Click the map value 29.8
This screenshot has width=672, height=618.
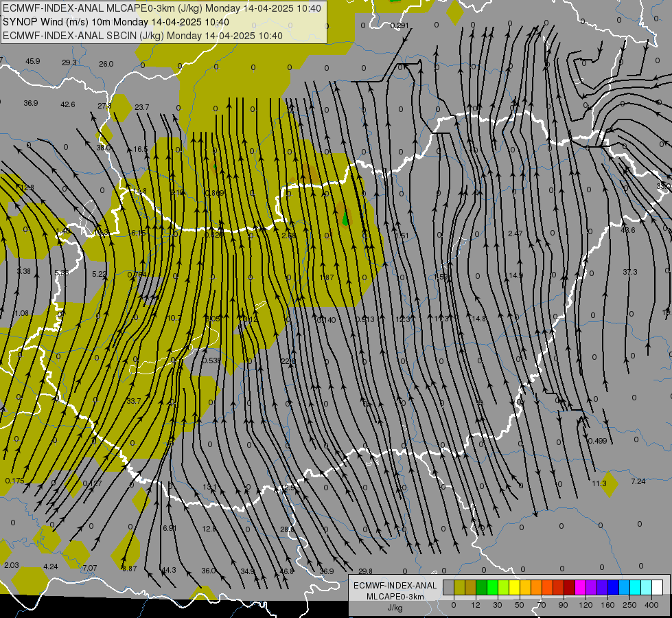click(365, 571)
